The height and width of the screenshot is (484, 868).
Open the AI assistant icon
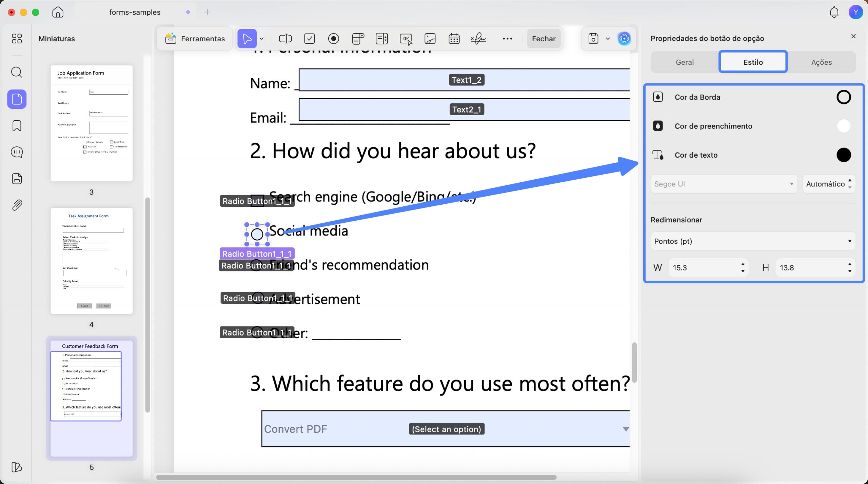click(624, 39)
